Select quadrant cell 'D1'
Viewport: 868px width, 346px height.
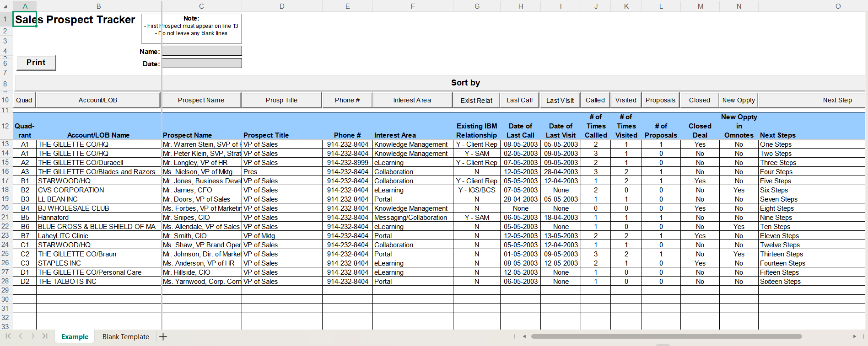coord(25,272)
